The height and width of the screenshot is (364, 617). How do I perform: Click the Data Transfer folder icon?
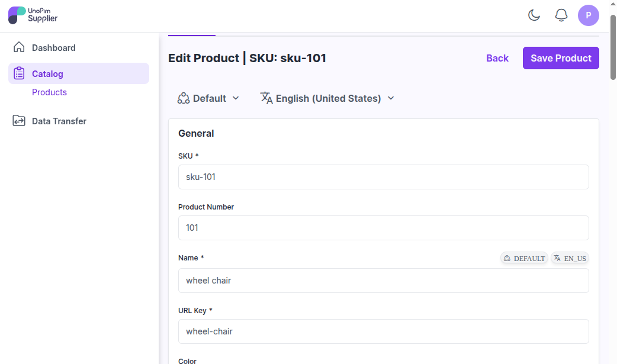(19, 120)
